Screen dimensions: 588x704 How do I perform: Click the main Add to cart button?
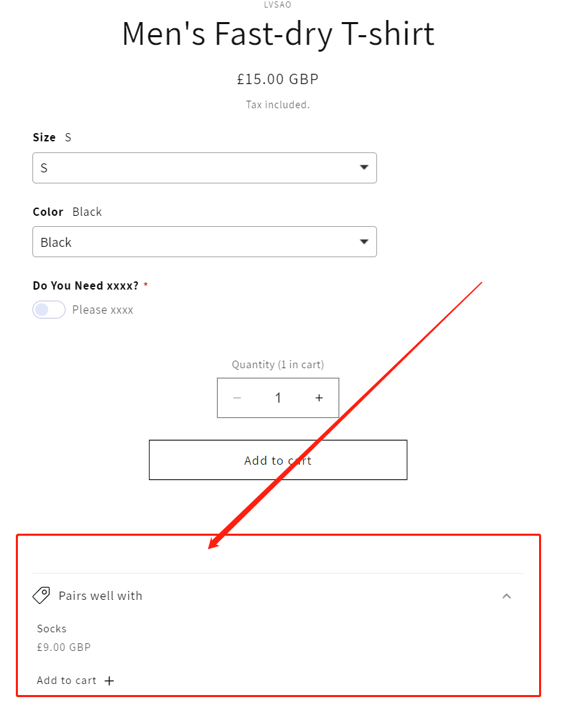click(278, 460)
